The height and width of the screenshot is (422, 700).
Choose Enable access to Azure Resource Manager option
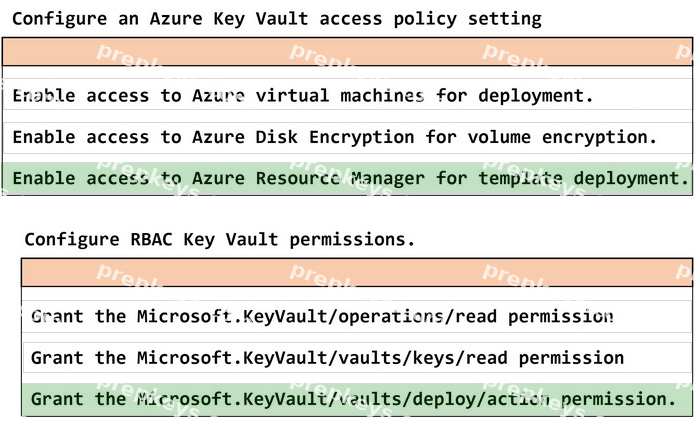point(347,179)
